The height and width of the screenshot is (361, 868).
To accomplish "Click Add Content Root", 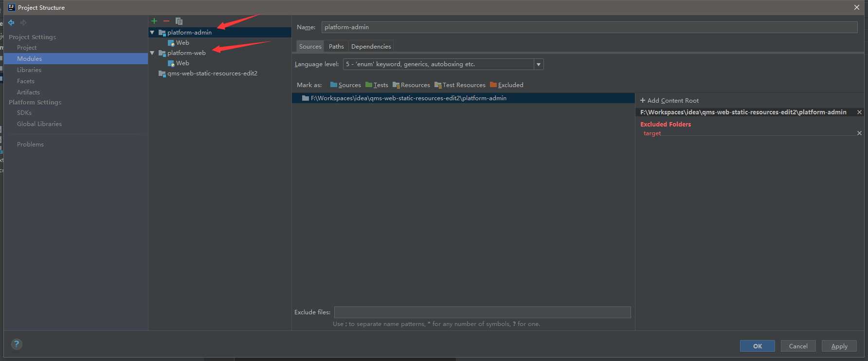I will pyautogui.click(x=669, y=101).
